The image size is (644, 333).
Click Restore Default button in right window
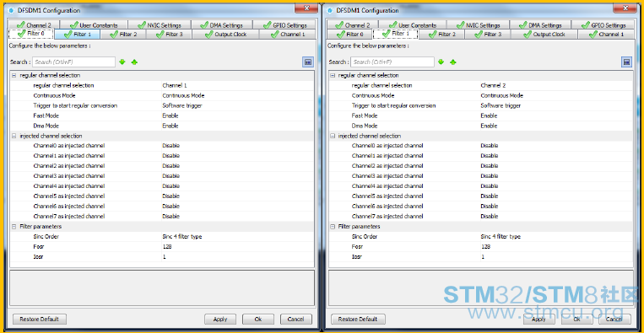[x=358, y=319]
